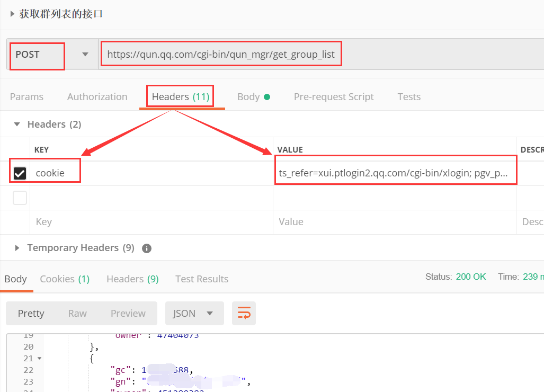544x392 pixels.
Task: Click the line number 22 in the response
Action: click(29, 370)
